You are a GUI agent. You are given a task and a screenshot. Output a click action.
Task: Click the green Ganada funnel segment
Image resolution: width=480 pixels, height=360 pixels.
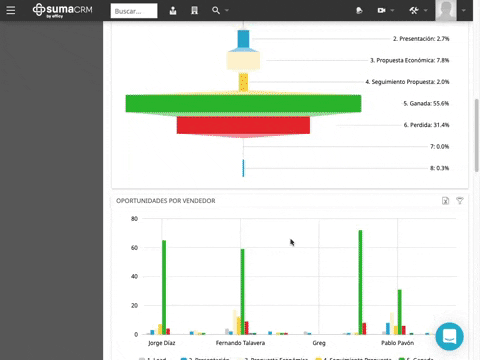pyautogui.click(x=243, y=104)
